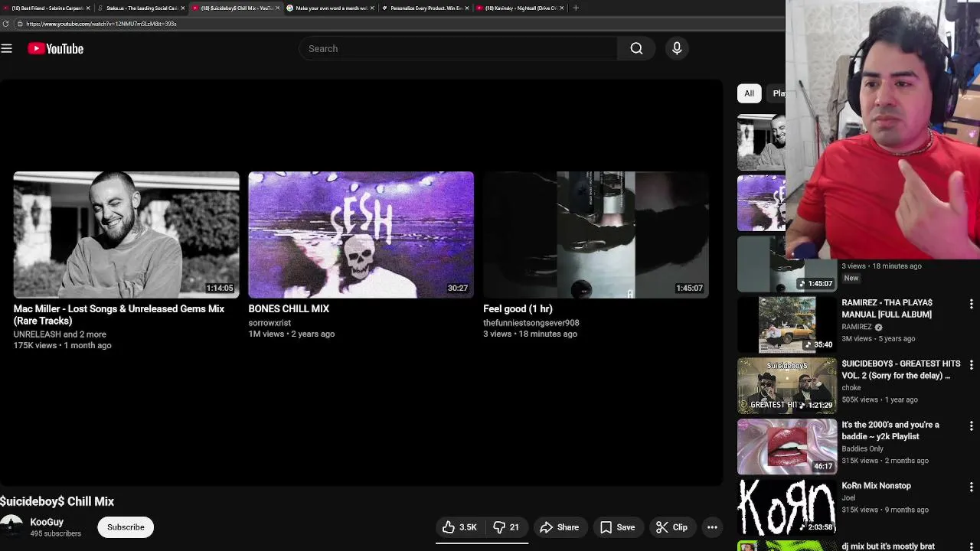Screen dimensions: 980x551
Task: Open Baddies Only channel name
Action: [x=862, y=449]
